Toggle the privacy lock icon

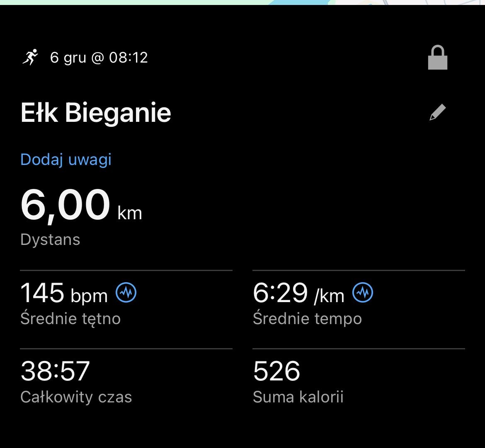[437, 58]
